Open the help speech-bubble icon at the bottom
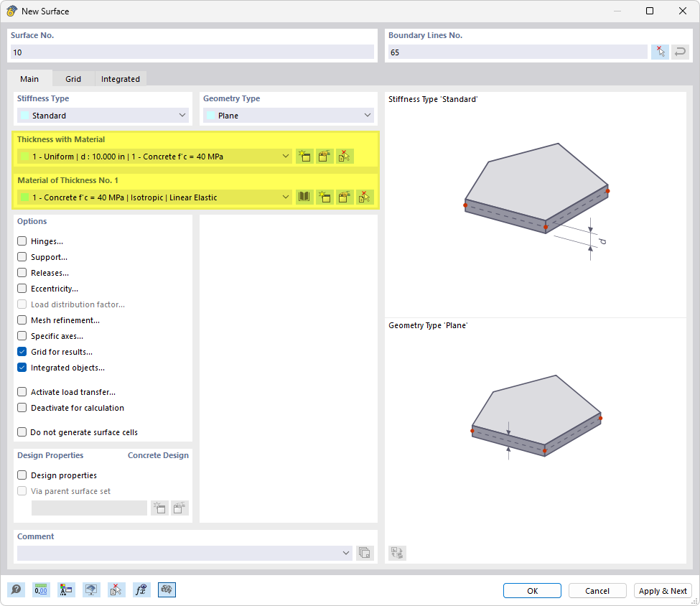The height and width of the screenshot is (606, 700). point(16,590)
